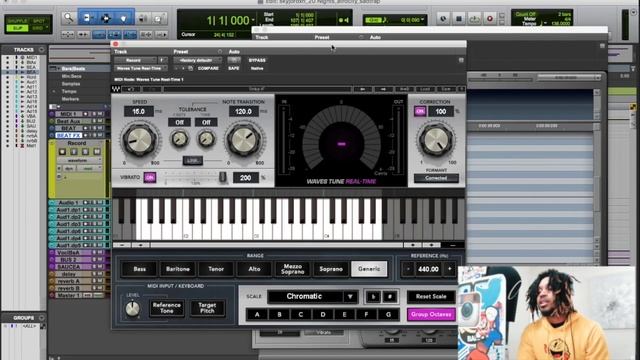Toggle the second Tolerance Off button
Screen dimensions: 640x360
(206, 122)
